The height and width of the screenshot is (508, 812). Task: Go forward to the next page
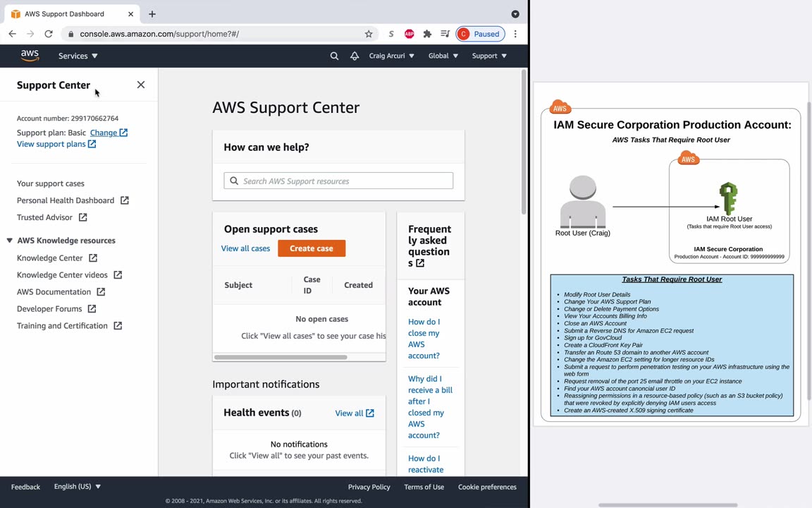[x=30, y=34]
